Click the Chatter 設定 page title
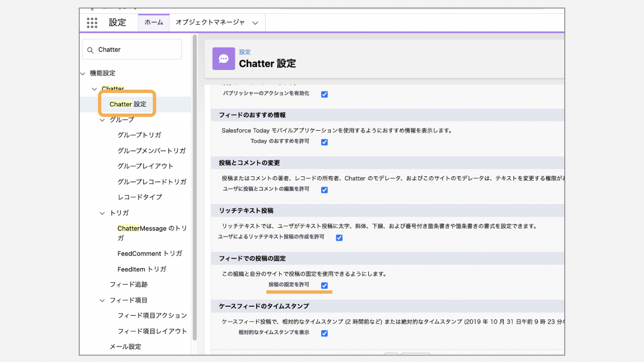 pos(267,64)
